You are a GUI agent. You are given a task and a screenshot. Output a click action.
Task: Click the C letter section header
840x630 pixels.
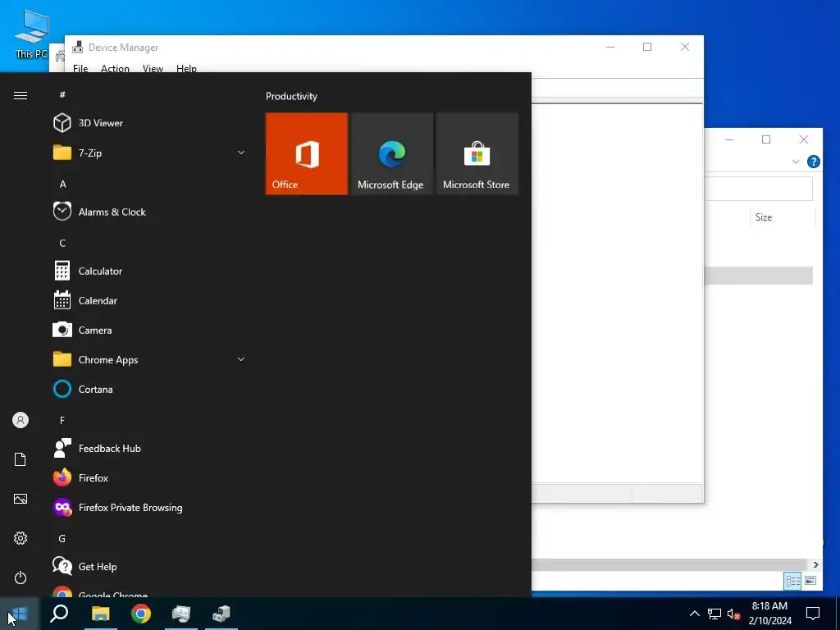[x=62, y=243]
